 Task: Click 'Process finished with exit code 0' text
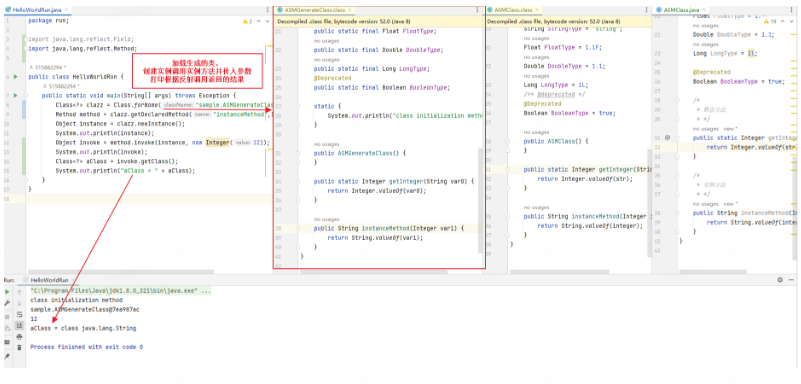[86, 347]
